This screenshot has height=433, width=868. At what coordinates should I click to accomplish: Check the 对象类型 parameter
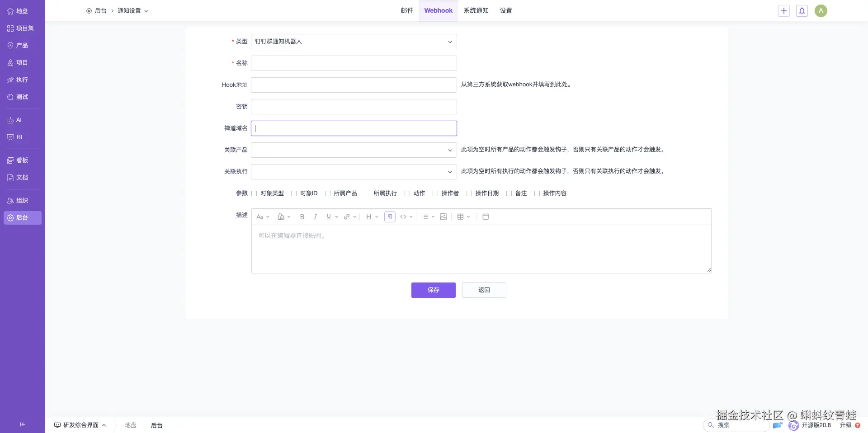254,193
